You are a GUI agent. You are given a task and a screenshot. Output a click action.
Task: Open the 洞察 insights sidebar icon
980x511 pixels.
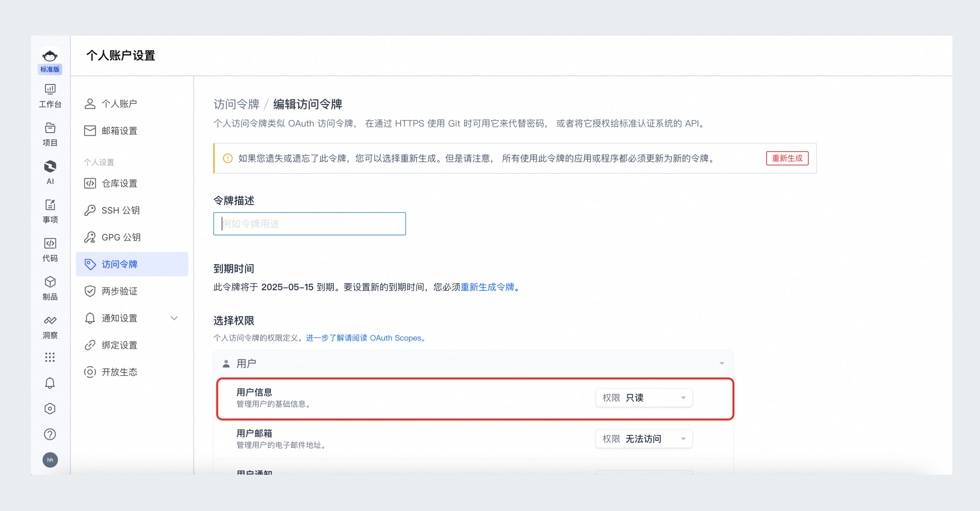(50, 327)
